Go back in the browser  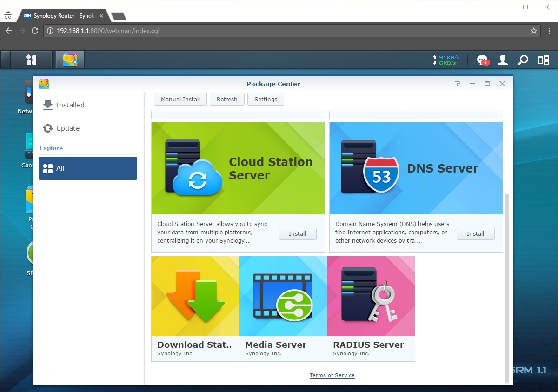pos(8,31)
